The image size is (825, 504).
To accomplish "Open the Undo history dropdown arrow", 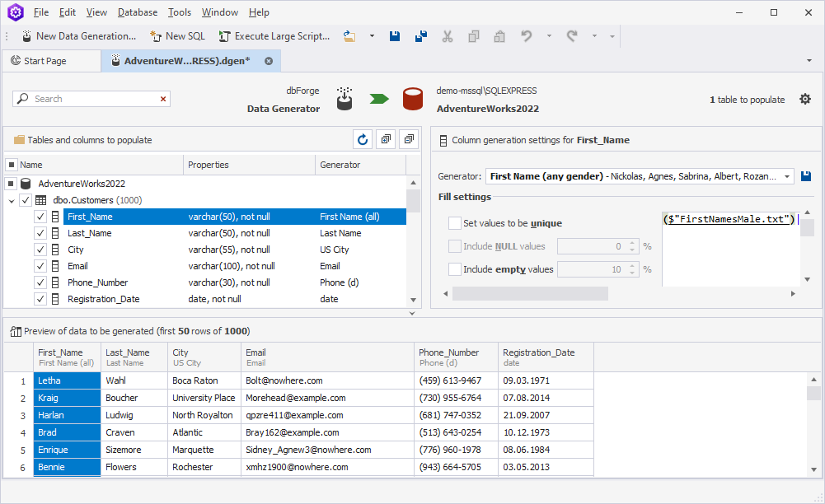I will point(549,36).
